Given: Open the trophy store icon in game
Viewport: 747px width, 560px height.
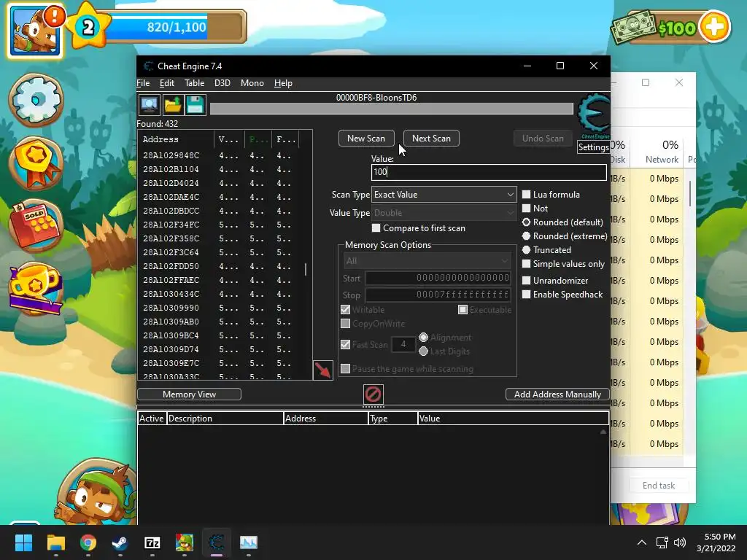Looking at the screenshot, I should (x=35, y=287).
